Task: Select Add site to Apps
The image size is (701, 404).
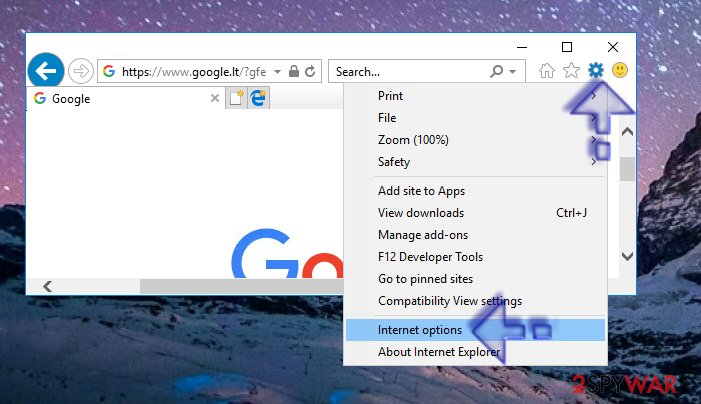Action: point(476,191)
